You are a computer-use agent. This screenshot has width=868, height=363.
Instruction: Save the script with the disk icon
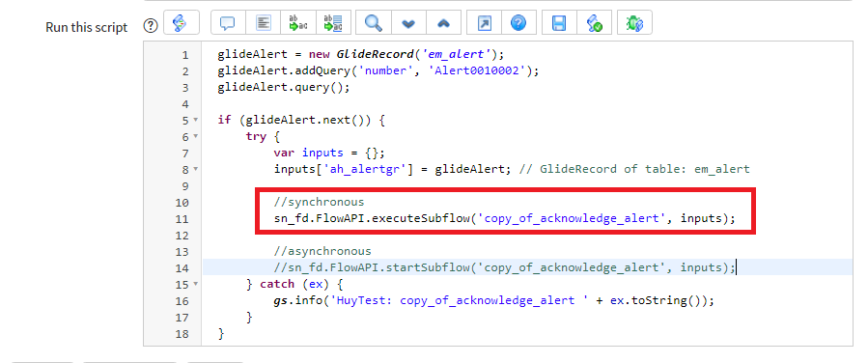click(559, 23)
